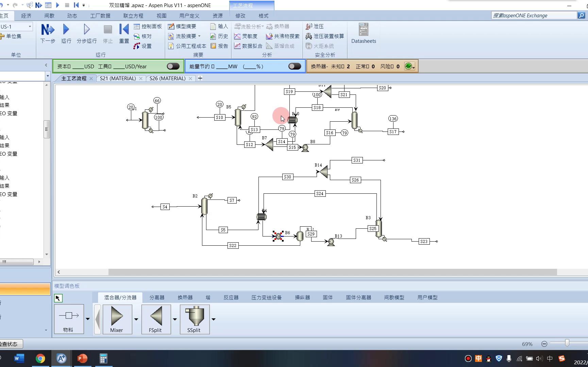
Task: Select pump block B13 on flowsheet
Action: (331, 242)
